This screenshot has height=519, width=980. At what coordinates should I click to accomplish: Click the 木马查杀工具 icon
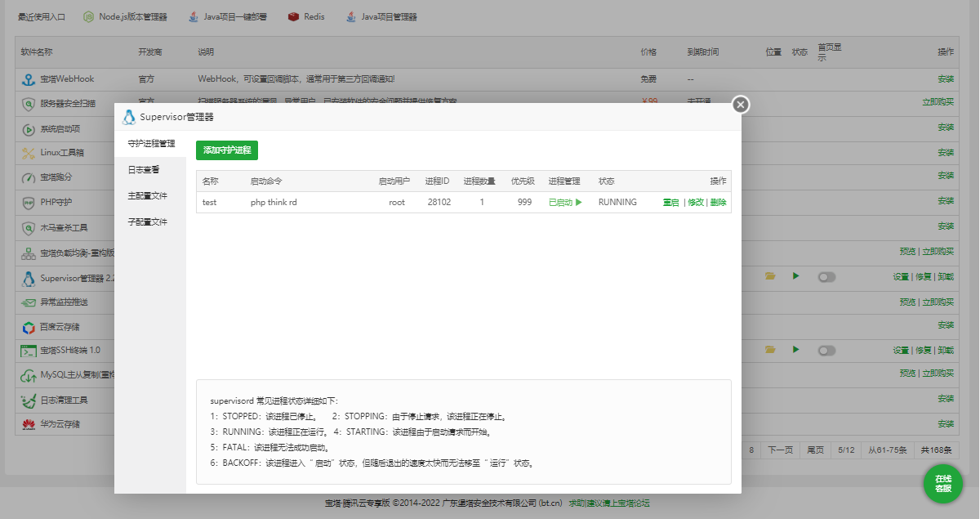coord(28,227)
